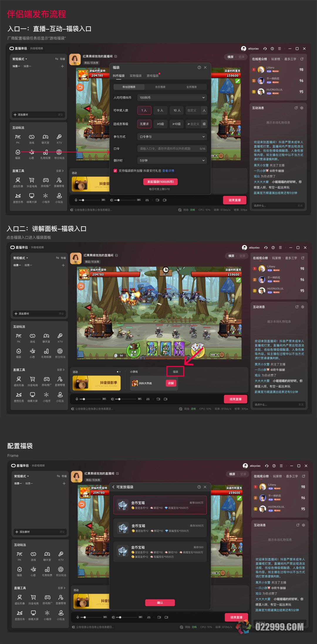The width and height of the screenshot is (317, 644).
Task: Open PK icon in 入口一 window
Action: (x=18, y=137)
